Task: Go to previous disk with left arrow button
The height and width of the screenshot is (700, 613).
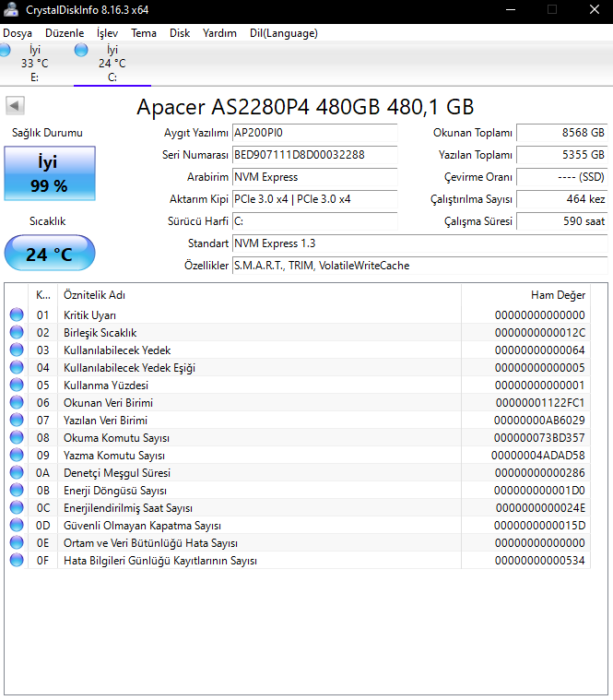Action: pyautogui.click(x=15, y=106)
